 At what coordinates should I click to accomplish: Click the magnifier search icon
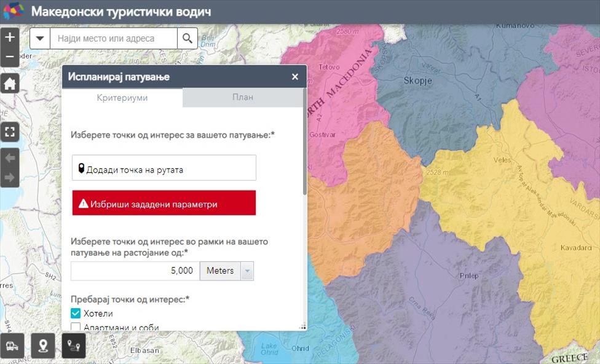click(x=187, y=38)
